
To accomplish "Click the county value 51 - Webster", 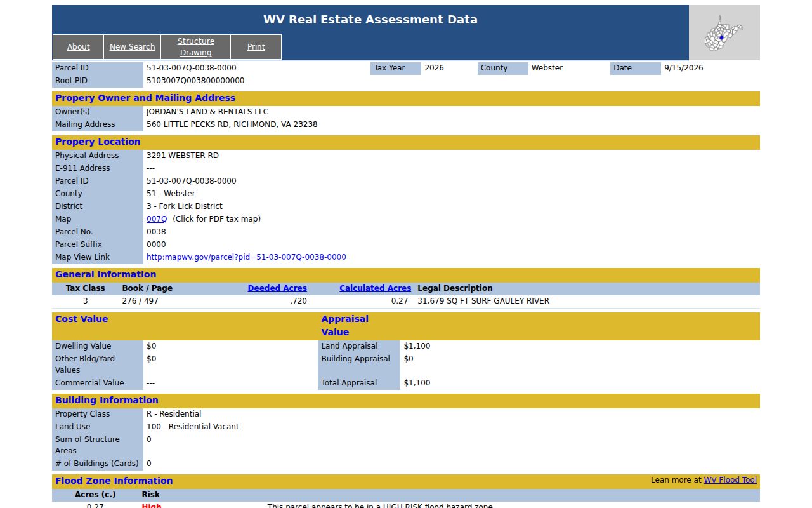I will tap(171, 194).
